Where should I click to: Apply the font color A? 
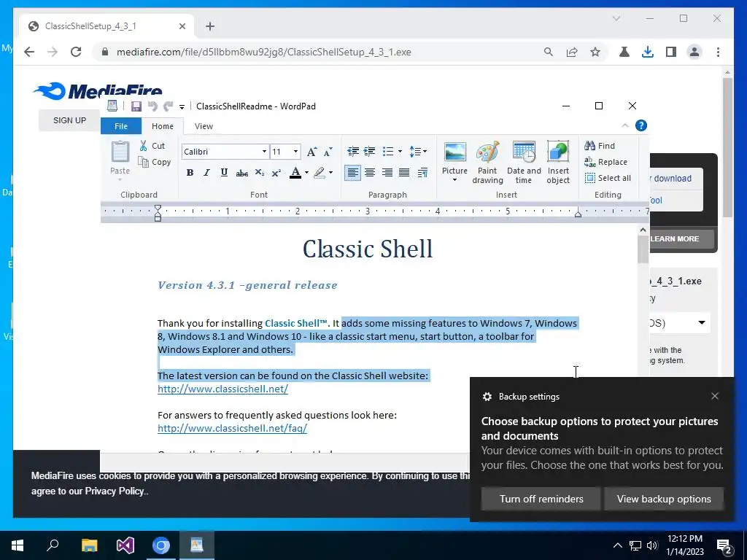click(295, 172)
